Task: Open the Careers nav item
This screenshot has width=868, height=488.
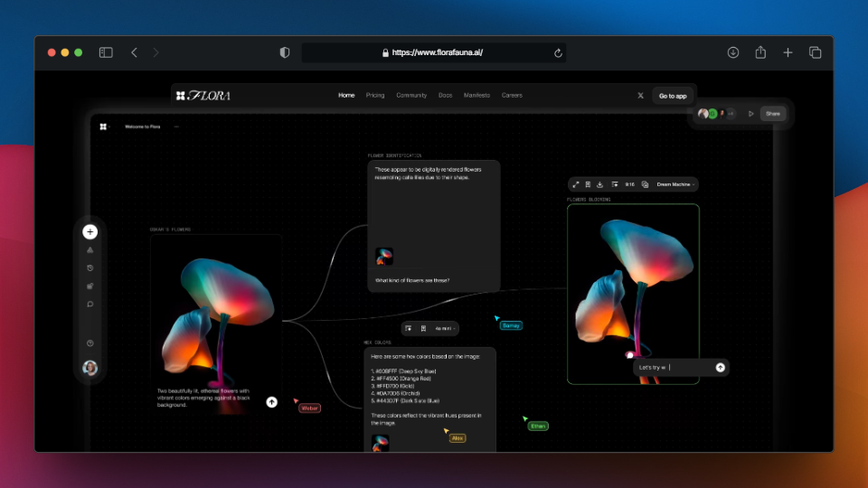Action: [512, 95]
